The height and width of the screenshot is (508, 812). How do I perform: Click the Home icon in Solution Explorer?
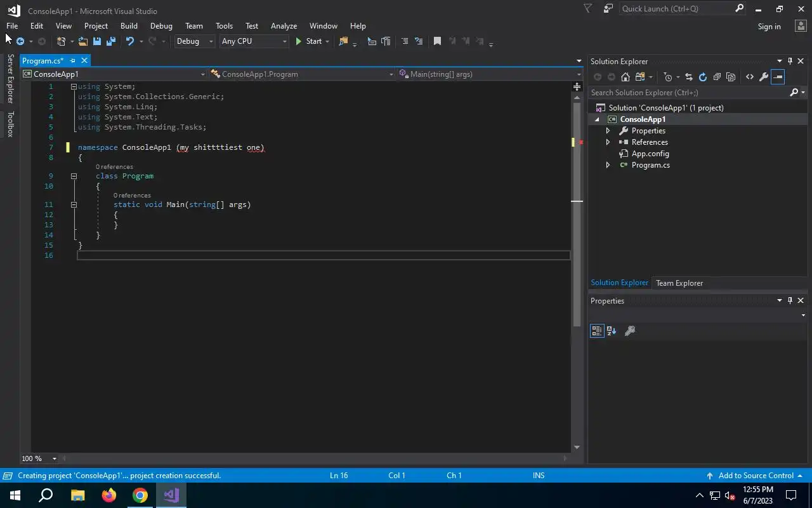tap(625, 77)
